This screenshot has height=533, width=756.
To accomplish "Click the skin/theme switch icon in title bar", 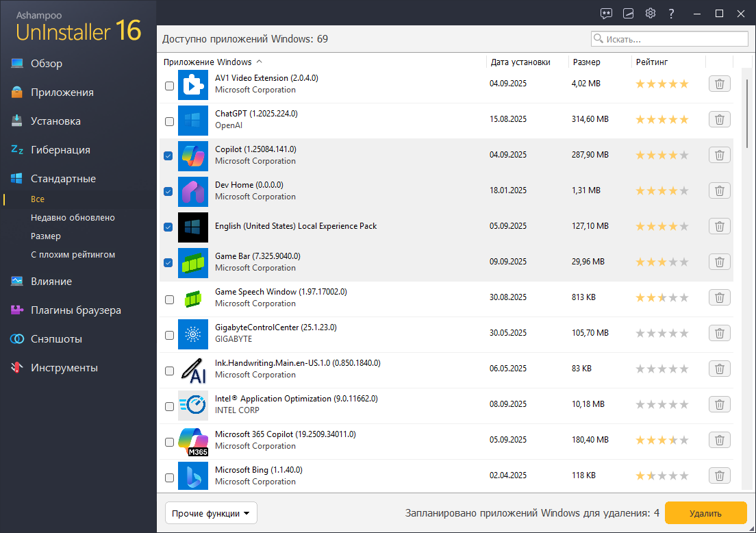I will click(628, 14).
